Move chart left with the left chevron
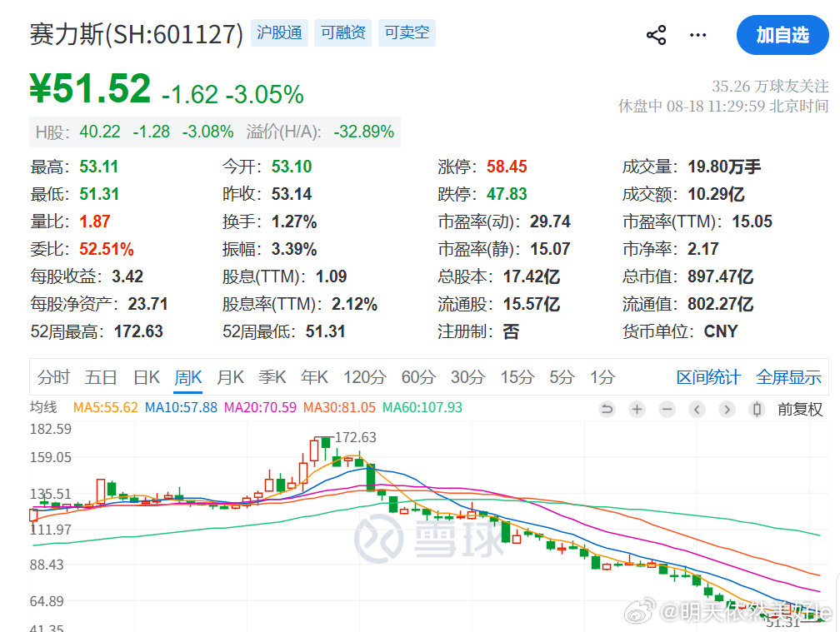 pos(697,410)
